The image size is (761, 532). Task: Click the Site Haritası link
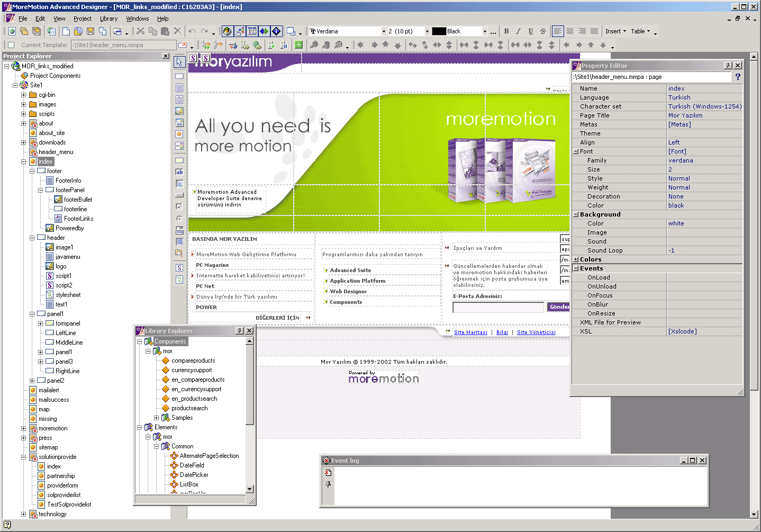pos(470,332)
